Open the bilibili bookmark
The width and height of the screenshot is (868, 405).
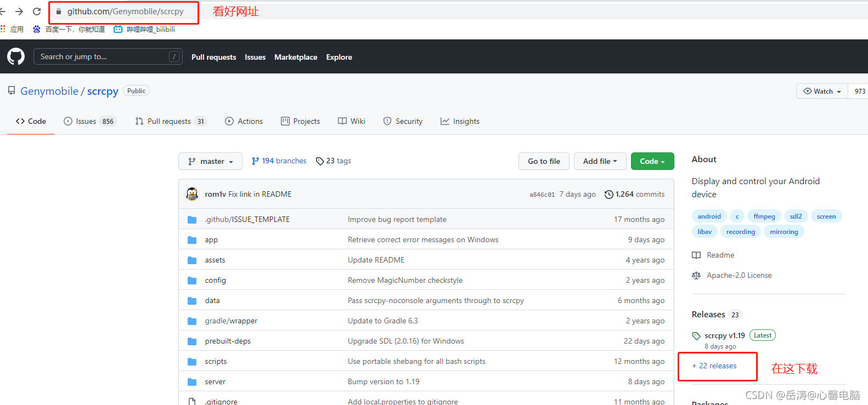[x=144, y=29]
